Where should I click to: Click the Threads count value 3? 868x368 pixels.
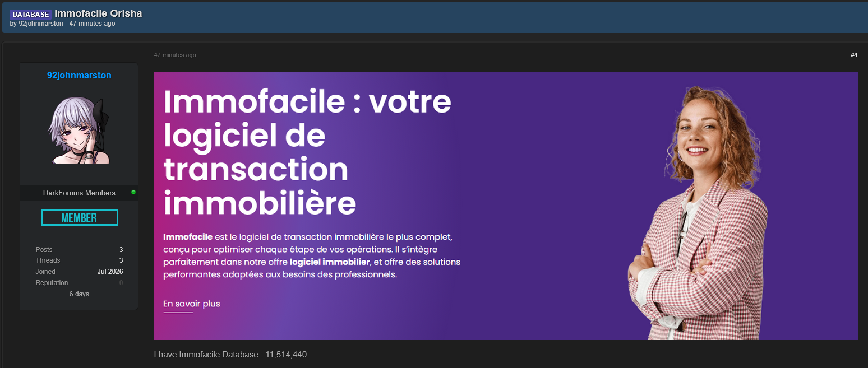tap(121, 260)
